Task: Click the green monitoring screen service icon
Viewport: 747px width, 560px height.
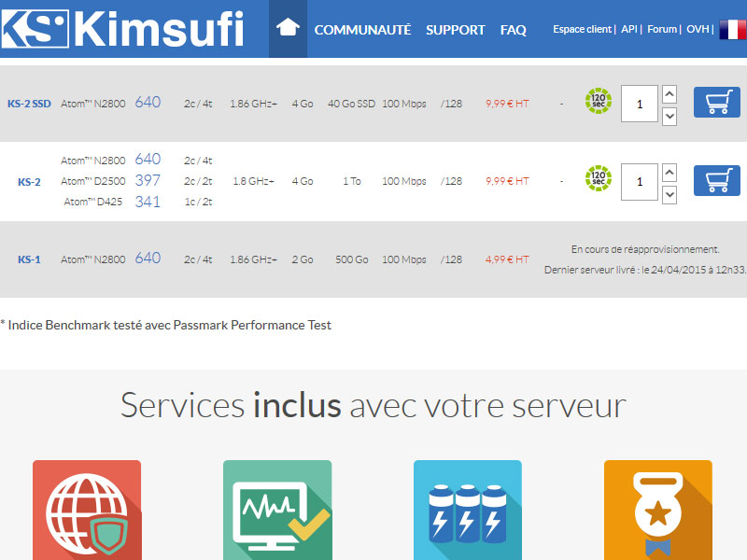Action: click(x=277, y=510)
